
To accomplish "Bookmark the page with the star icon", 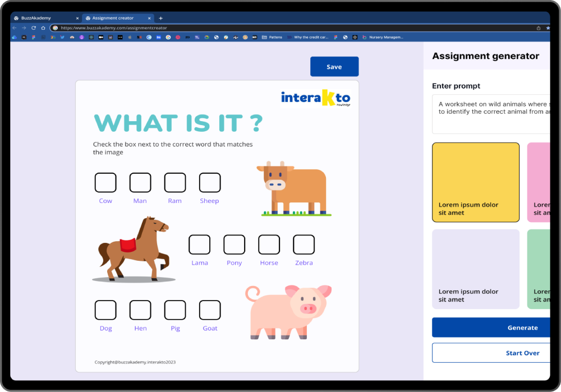I will [548, 27].
